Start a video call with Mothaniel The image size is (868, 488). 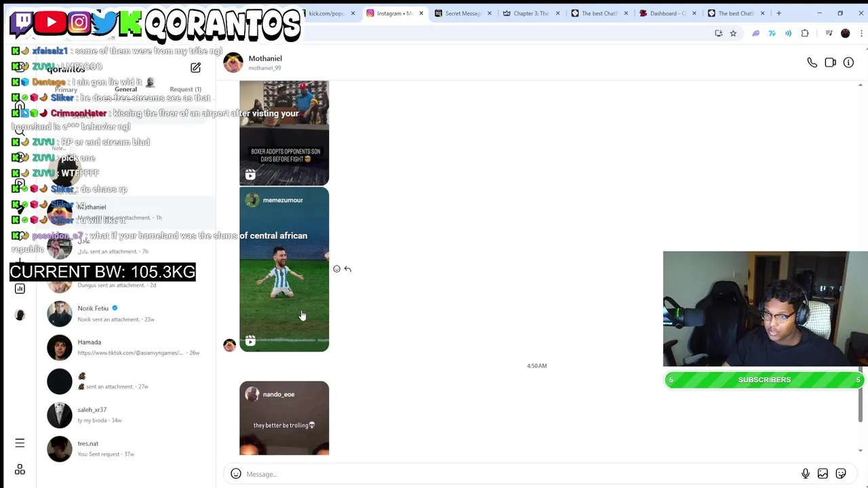830,62
